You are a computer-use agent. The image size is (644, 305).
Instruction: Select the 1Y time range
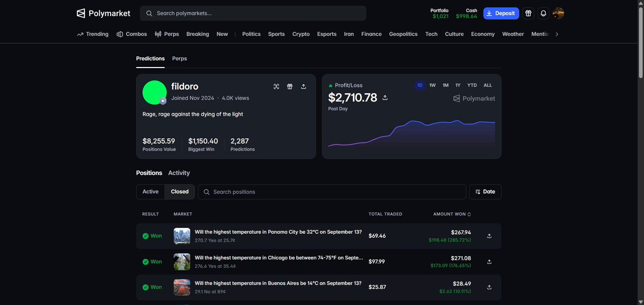(x=458, y=85)
